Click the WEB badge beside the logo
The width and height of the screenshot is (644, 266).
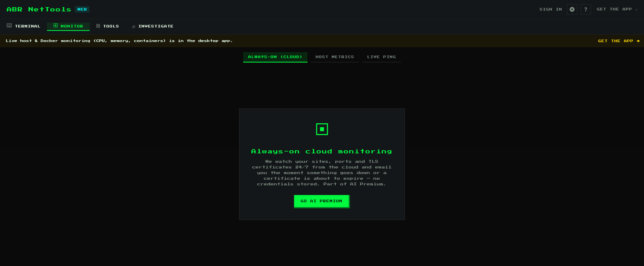[82, 9]
